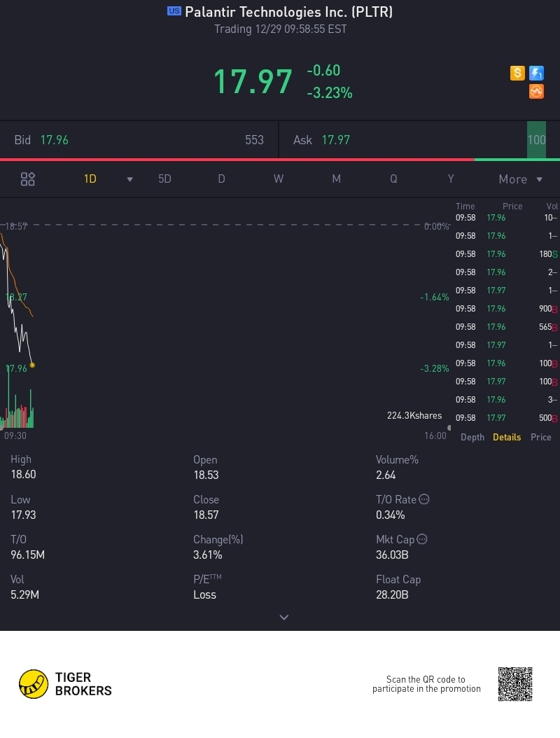560x738 pixels.
Task: Click the -3.23% change value
Action: coord(330,92)
